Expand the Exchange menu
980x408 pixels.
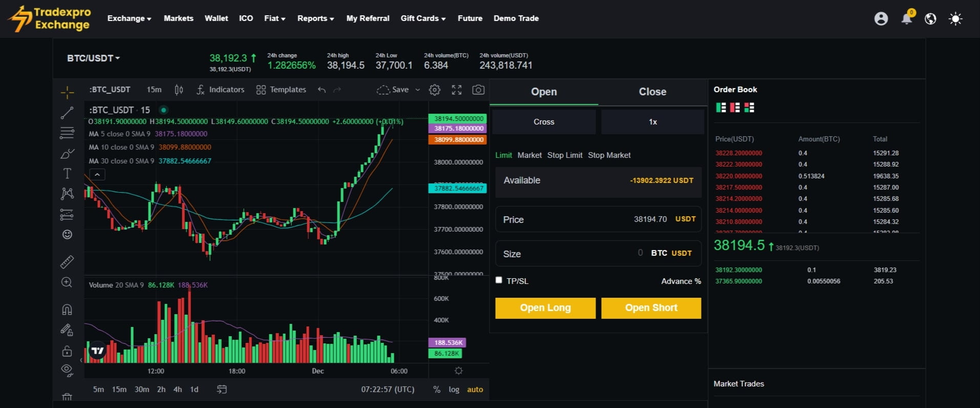tap(129, 18)
